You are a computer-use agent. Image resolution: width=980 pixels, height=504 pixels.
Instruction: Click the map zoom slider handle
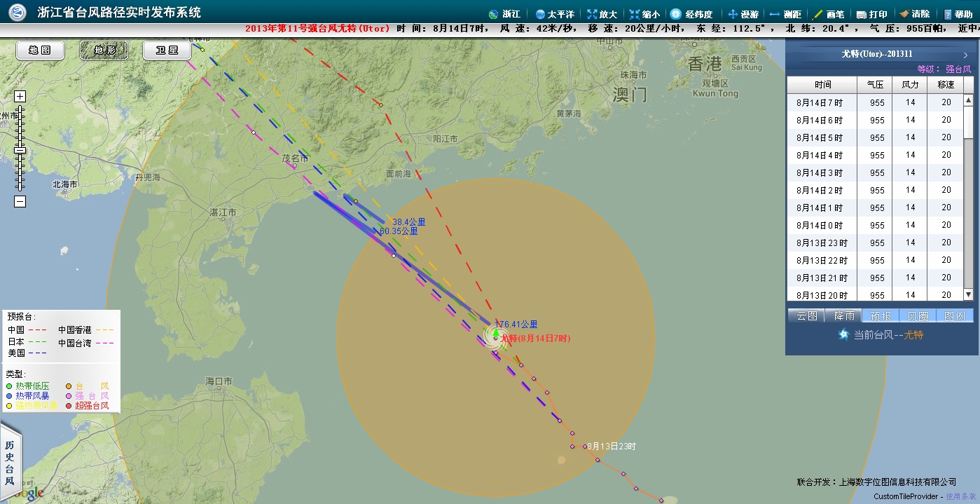pyautogui.click(x=20, y=150)
